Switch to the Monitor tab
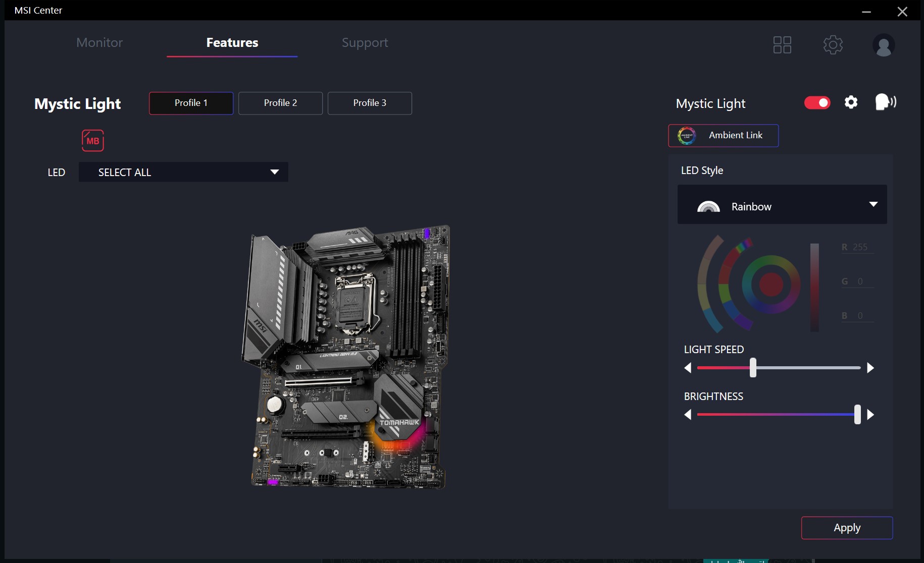This screenshot has width=924, height=563. 99,43
